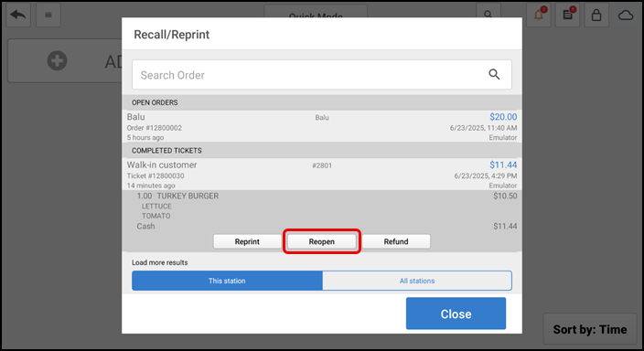Click the lock screen icon
Screen dimensions: 644x351
point(596,16)
